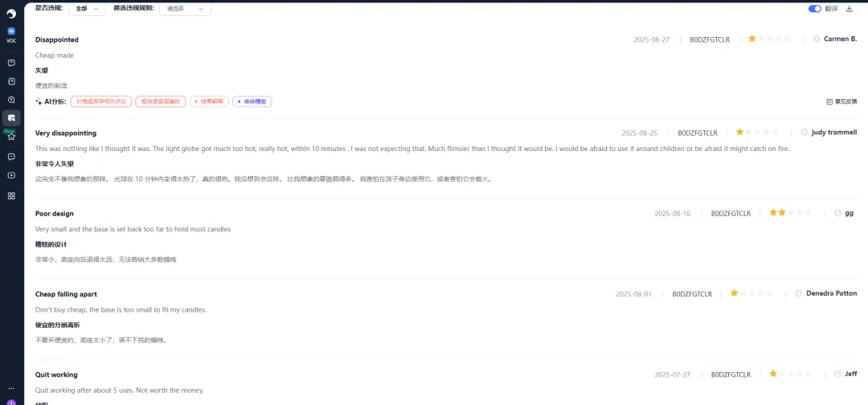Click the 价格或库存相关评论 tag
This screenshot has height=405, width=868.
click(101, 102)
